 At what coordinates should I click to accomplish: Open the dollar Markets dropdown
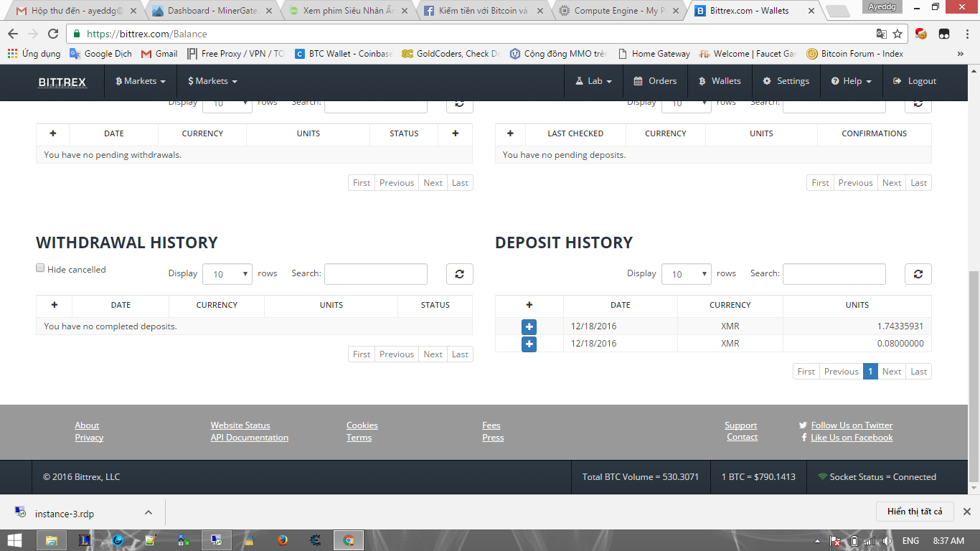pos(212,81)
